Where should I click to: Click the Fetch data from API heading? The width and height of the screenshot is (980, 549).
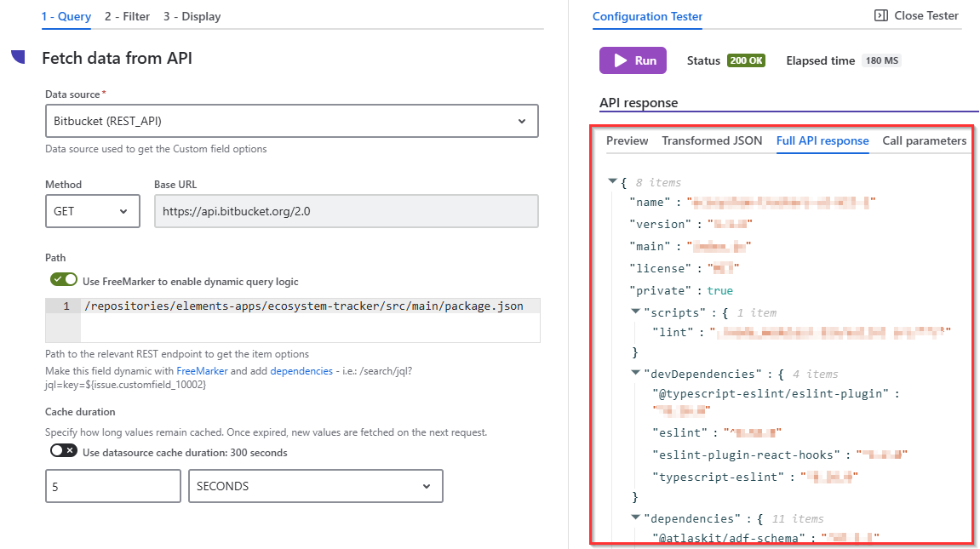117,58
